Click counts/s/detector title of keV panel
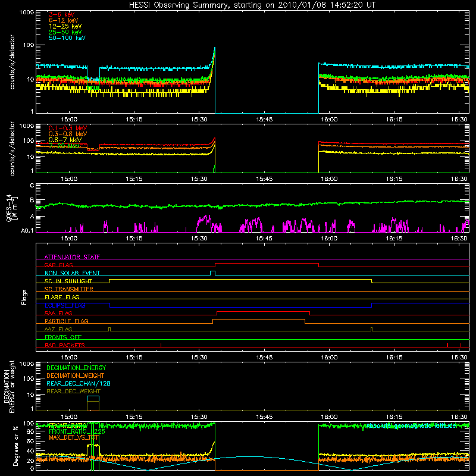This screenshot has width=476, height=476. point(12,62)
